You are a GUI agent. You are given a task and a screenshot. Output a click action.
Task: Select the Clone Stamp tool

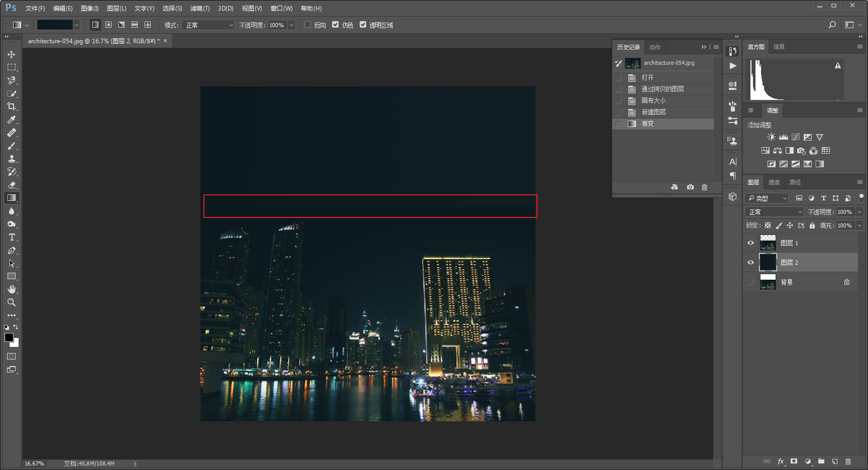pyautogui.click(x=12, y=159)
